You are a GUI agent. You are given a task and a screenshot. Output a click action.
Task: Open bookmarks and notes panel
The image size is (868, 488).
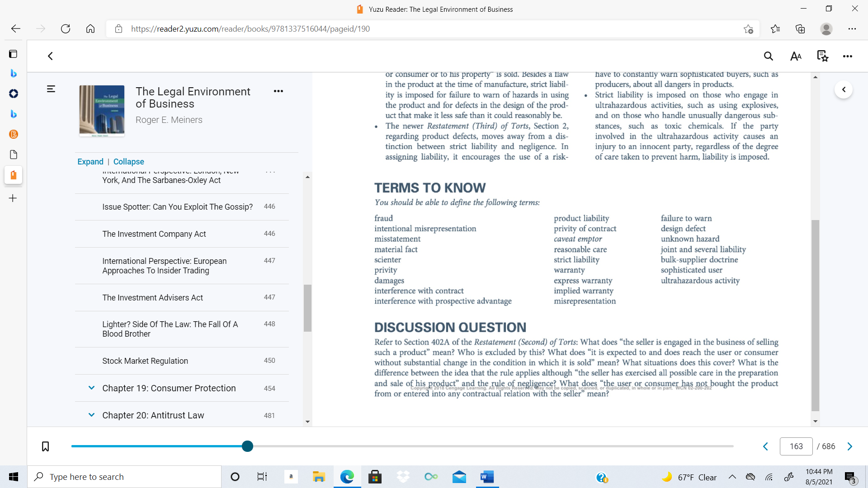[x=822, y=56]
